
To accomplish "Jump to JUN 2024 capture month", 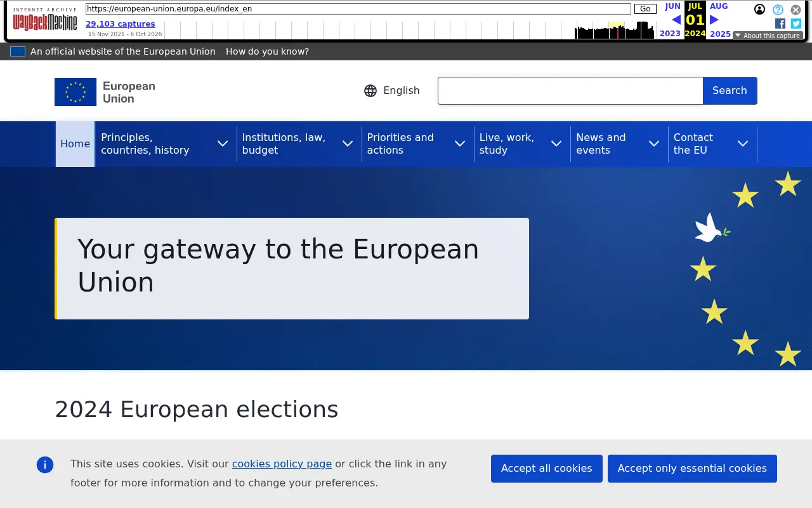I will 672,6.
